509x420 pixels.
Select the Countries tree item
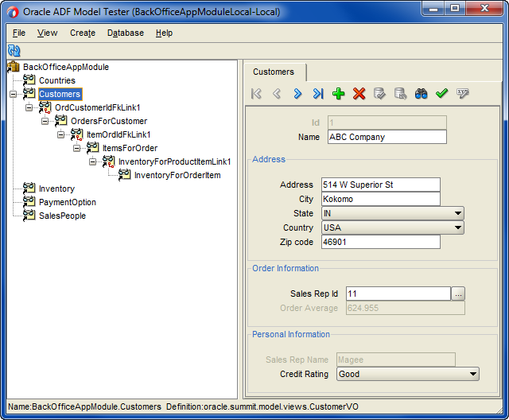[x=57, y=80]
